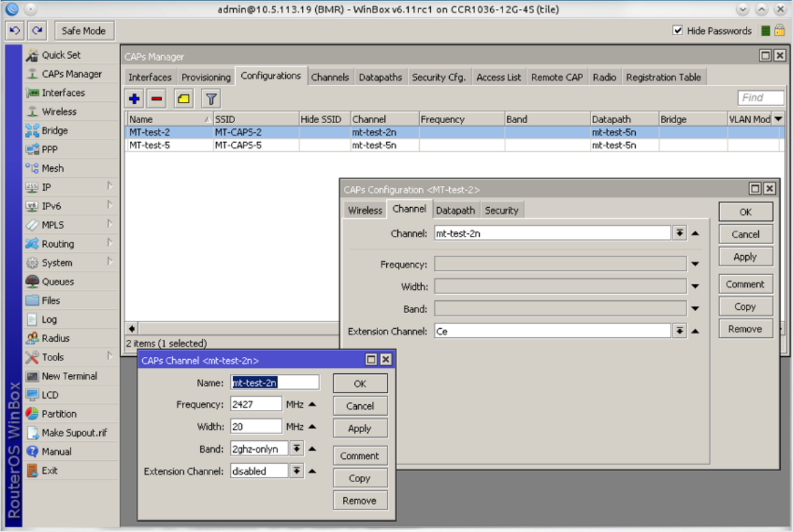Click the Redo arrow icon in toolbar
The width and height of the screenshot is (793, 532).
click(38, 30)
